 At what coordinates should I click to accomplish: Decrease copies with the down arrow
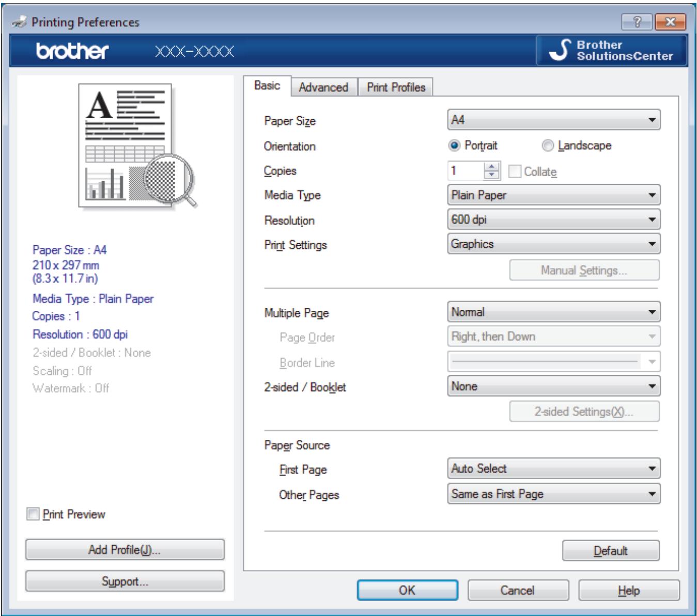coord(492,175)
